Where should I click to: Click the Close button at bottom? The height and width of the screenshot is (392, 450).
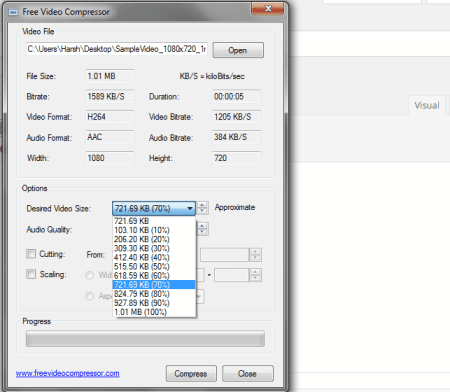point(248,374)
